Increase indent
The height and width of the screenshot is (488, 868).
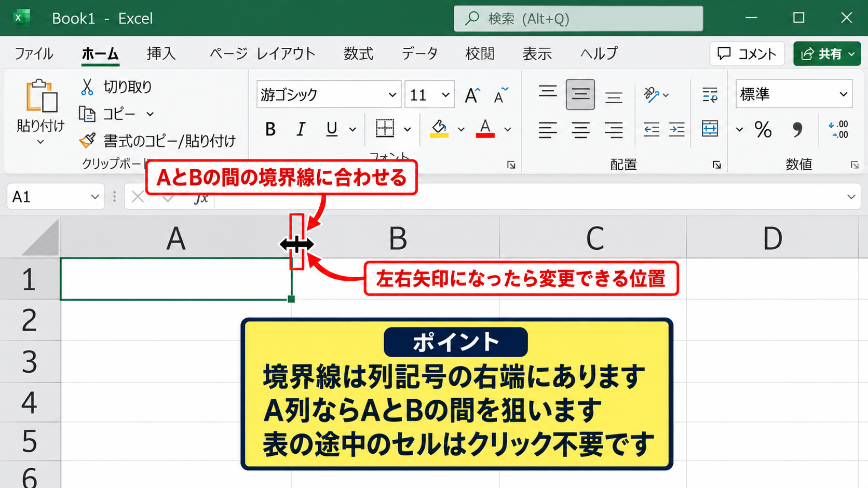[677, 129]
